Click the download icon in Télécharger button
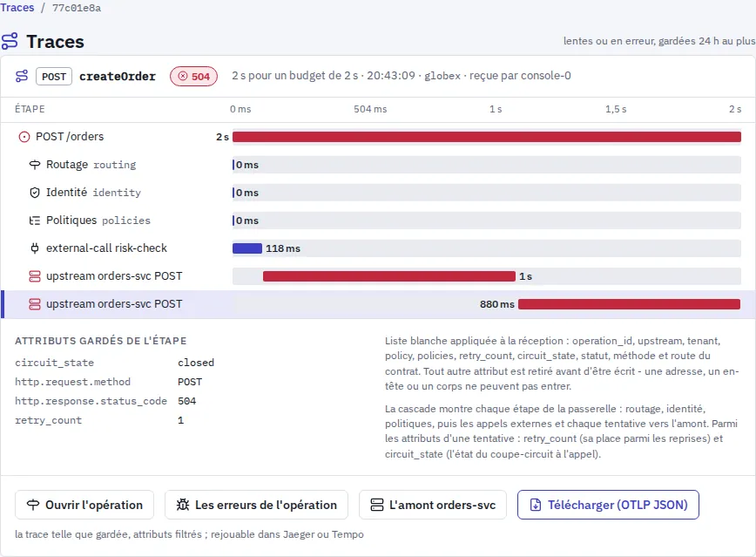The height and width of the screenshot is (557, 756). 535,505
